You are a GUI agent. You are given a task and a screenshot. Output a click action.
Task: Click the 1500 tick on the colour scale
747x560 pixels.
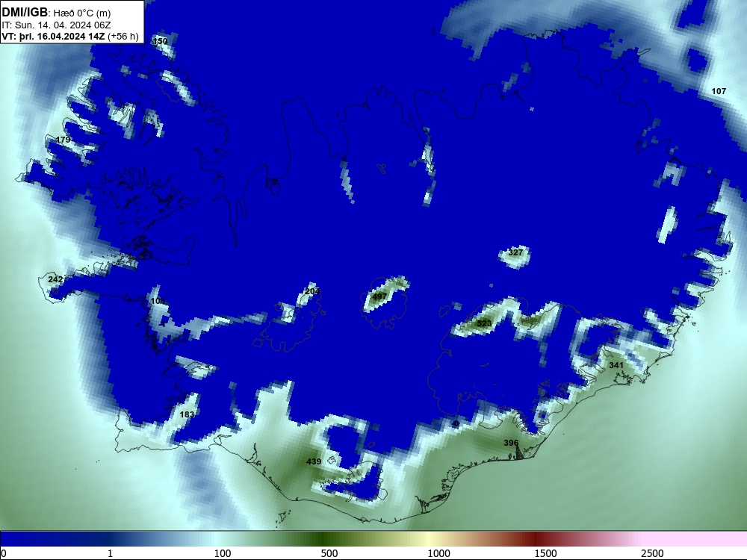(545, 553)
